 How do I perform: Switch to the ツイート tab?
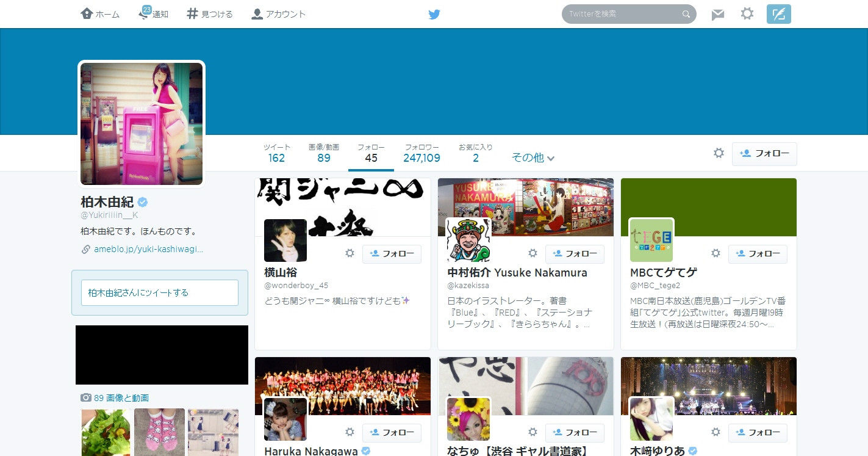[276, 153]
